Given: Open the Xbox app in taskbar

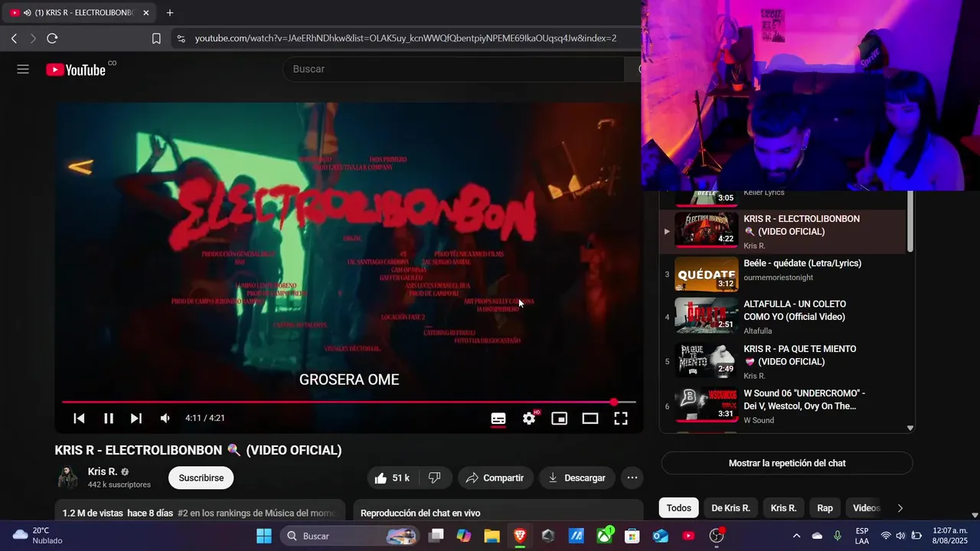Looking at the screenshot, I should point(604,536).
